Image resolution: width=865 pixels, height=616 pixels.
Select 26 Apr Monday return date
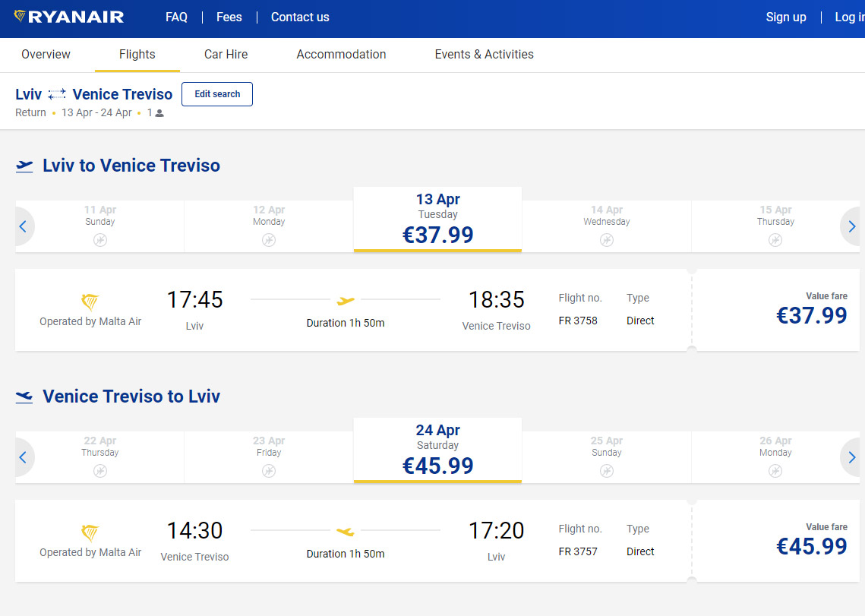coord(775,457)
